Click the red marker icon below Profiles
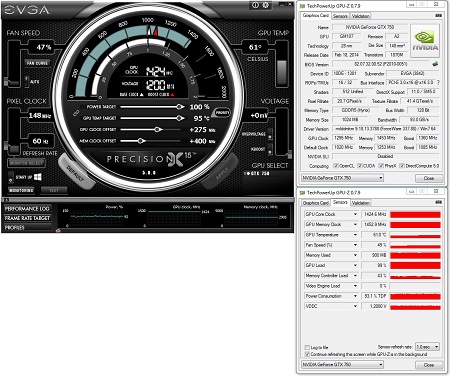Image resolution: width=450 pixels, height=376 pixels. click(58, 230)
